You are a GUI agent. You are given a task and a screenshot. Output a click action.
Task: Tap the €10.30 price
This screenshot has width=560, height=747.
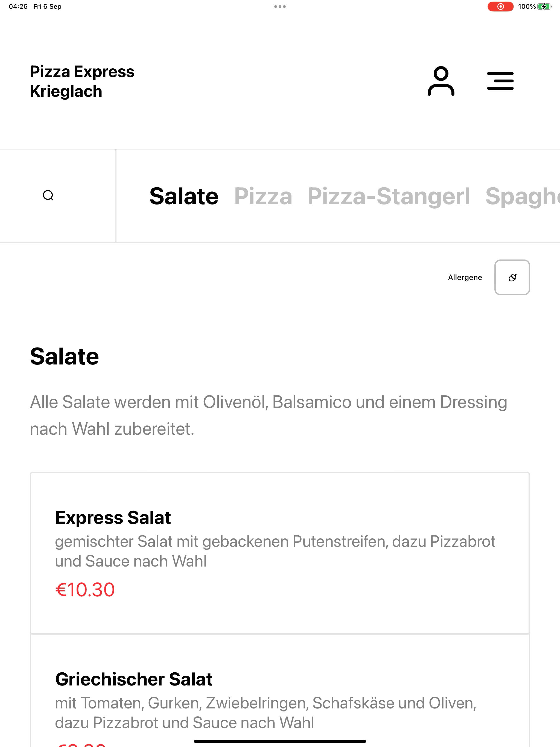pos(85,590)
